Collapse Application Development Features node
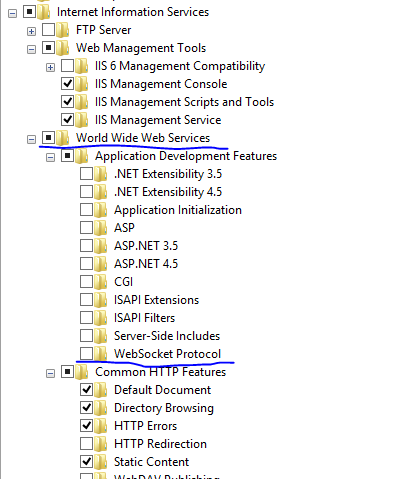 click(50, 157)
